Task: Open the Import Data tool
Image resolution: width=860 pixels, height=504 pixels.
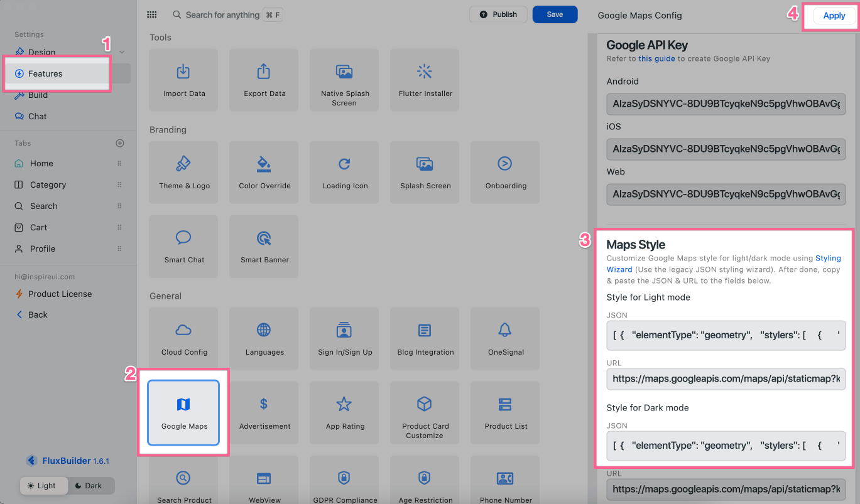Action: click(x=183, y=80)
